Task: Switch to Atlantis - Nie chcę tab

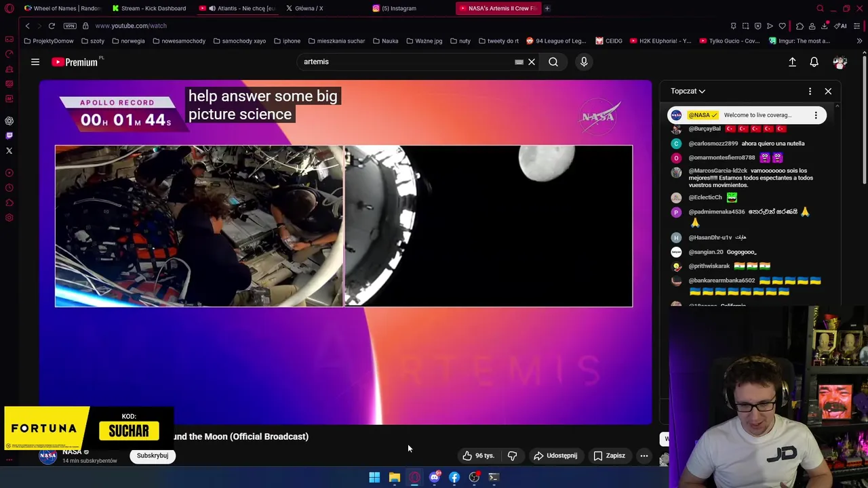Action: point(237,8)
